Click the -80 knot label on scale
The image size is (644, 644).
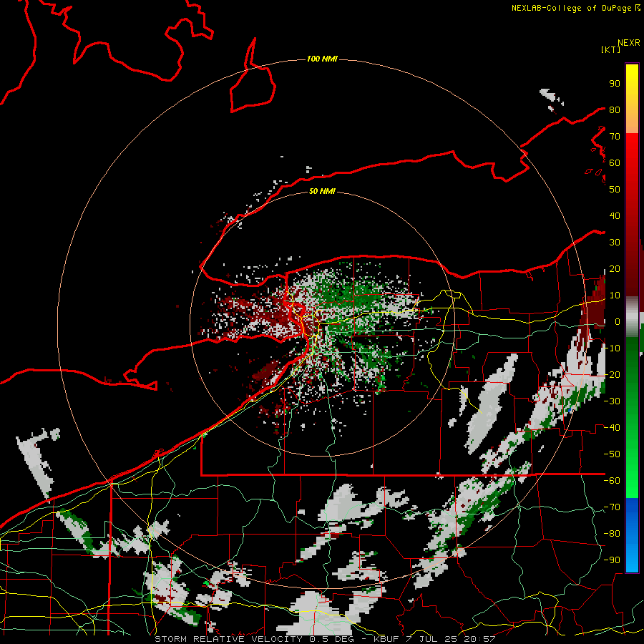pyautogui.click(x=612, y=534)
